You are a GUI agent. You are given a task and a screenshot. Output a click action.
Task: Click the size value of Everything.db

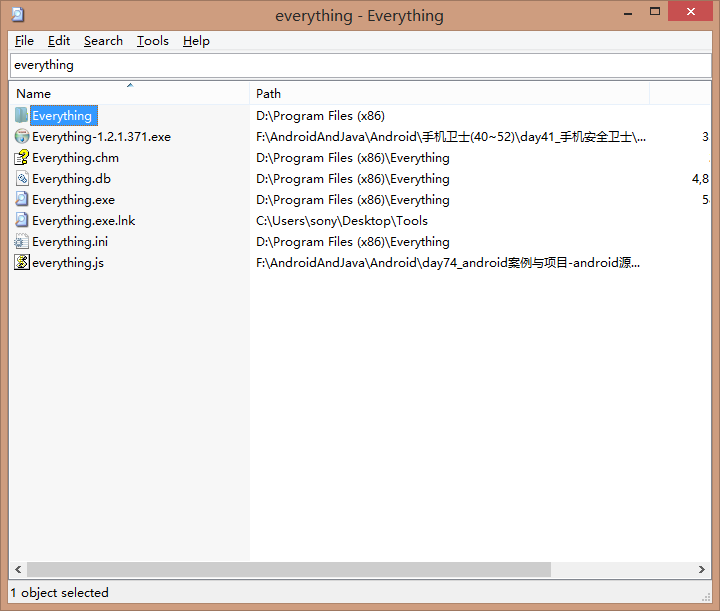pos(700,179)
